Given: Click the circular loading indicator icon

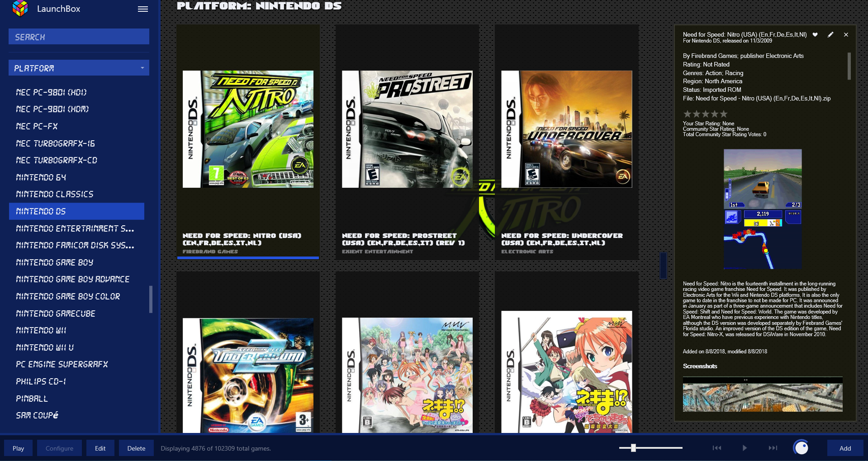Looking at the screenshot, I should point(801,447).
